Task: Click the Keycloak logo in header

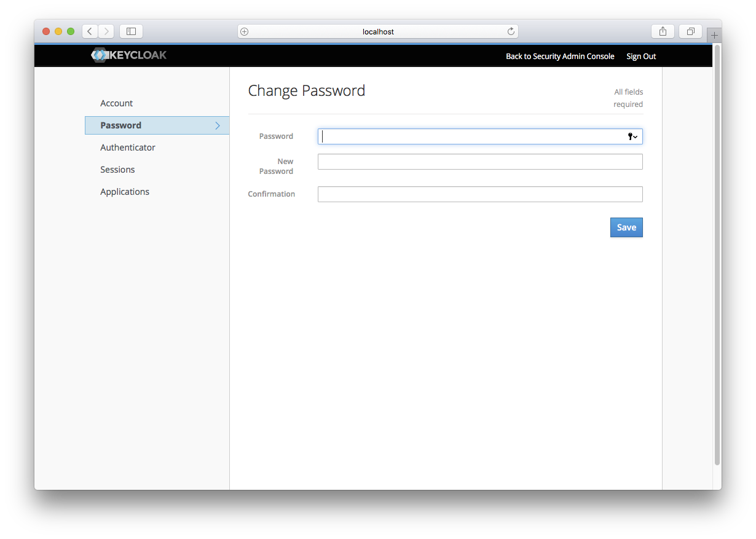Action: (x=128, y=55)
